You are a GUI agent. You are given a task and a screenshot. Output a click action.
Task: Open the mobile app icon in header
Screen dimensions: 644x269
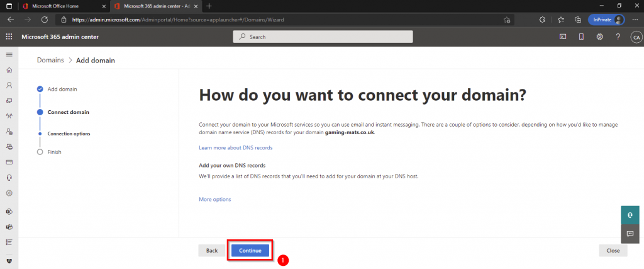click(x=581, y=37)
